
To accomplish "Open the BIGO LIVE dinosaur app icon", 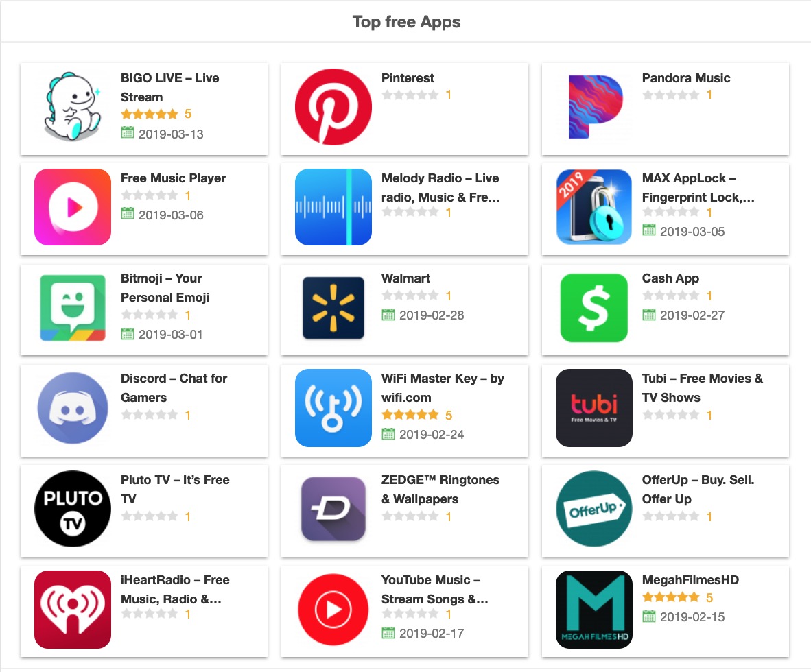I will click(73, 107).
